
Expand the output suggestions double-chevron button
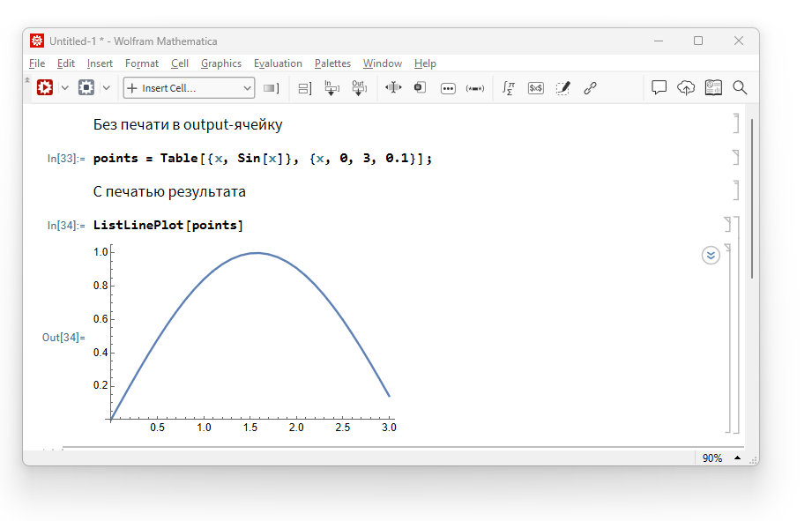pos(711,256)
